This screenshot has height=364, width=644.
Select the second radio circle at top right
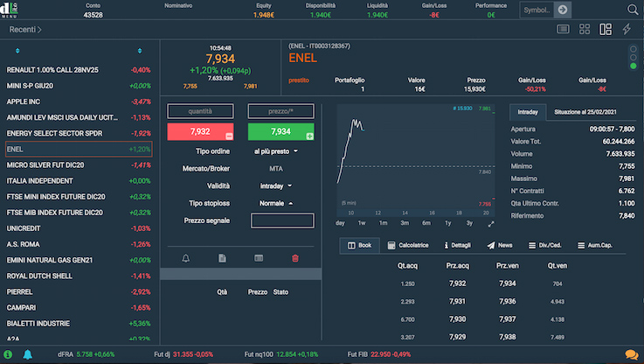coord(633,57)
